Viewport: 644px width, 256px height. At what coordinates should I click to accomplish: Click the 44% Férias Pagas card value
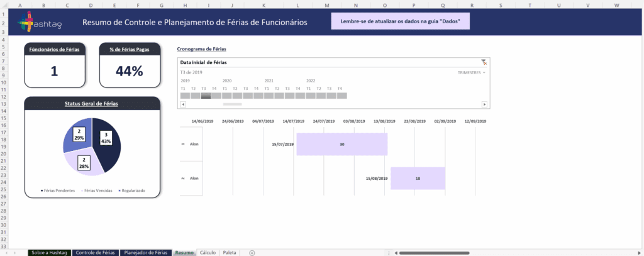[x=129, y=71]
